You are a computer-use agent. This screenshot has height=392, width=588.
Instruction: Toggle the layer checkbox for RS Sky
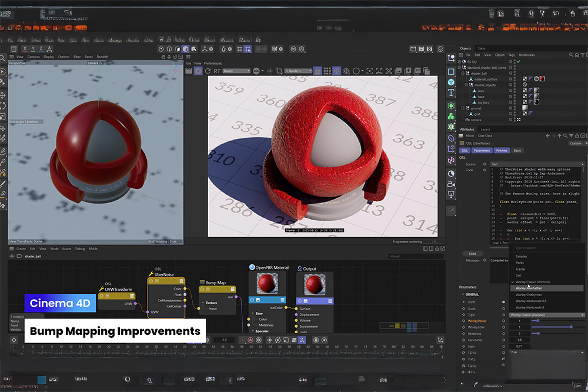click(511, 61)
